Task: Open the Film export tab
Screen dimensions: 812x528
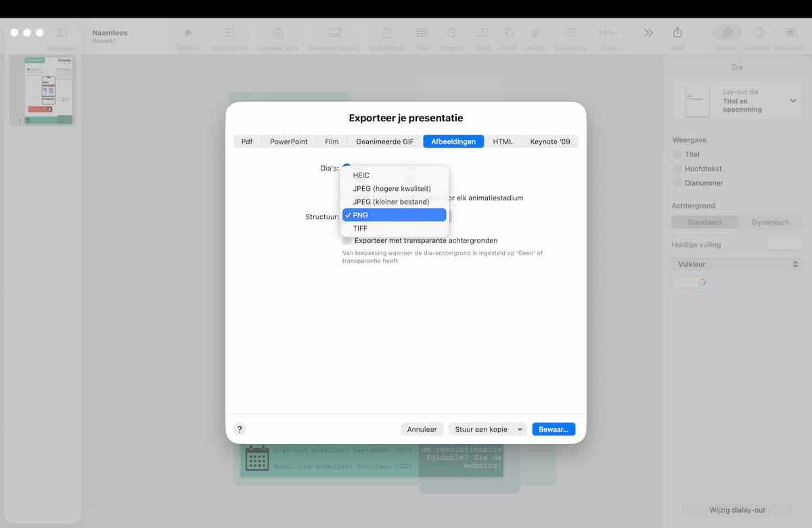Action: [x=332, y=141]
